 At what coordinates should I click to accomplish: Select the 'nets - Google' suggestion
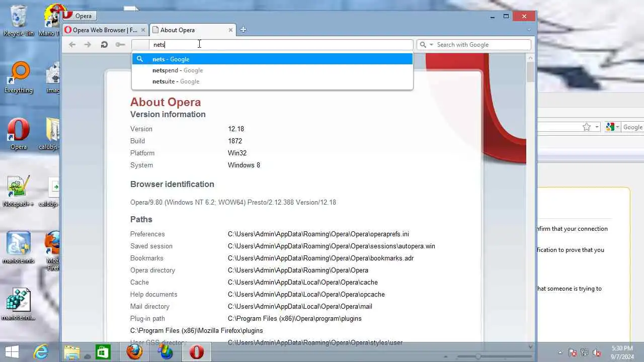tap(272, 59)
